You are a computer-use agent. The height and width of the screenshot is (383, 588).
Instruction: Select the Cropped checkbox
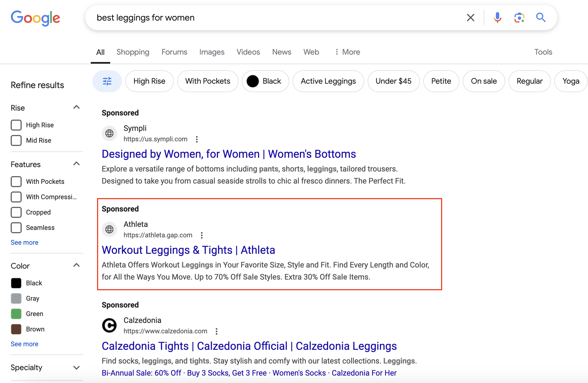pyautogui.click(x=16, y=212)
